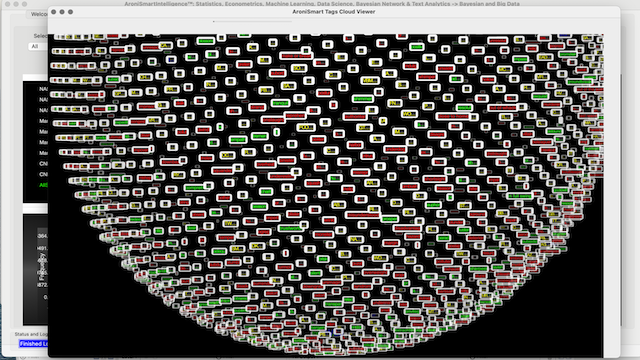The width and height of the screenshot is (640, 360).
Task: Click the Tags Cloud Viewer title bar
Action: click(x=333, y=12)
